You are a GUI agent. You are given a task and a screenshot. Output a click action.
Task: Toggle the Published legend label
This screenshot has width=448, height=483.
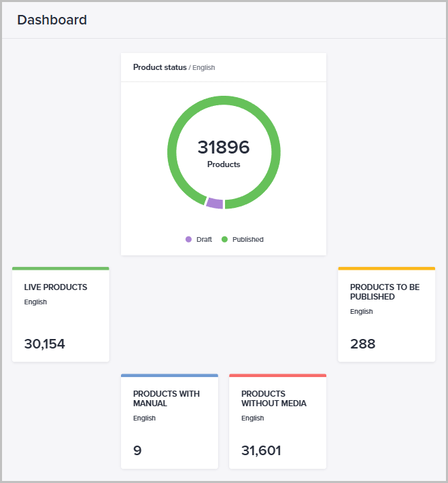tap(247, 240)
